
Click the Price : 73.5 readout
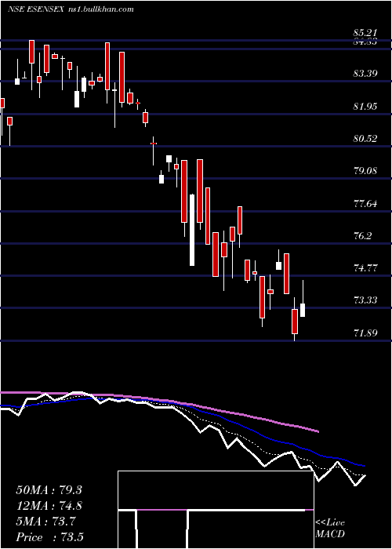[49, 537]
